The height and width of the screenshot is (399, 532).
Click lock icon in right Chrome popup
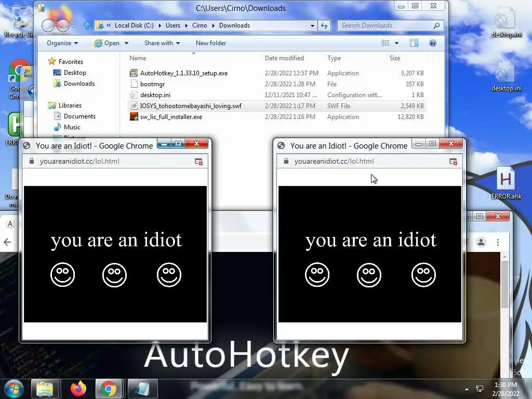(x=286, y=161)
